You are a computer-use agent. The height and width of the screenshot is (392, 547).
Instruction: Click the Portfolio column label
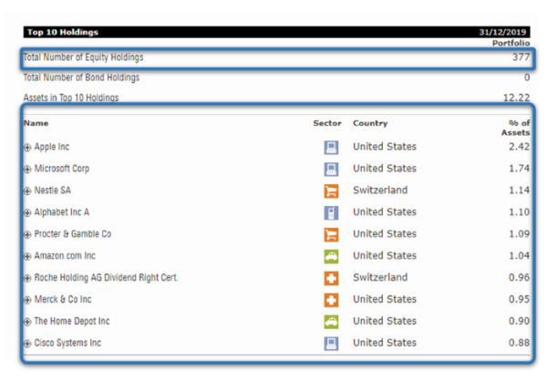click(511, 43)
